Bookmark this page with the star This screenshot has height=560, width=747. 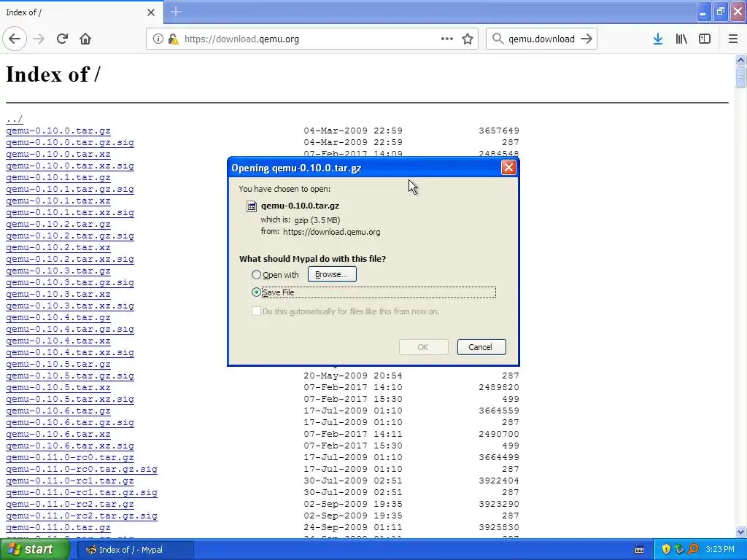point(468,39)
